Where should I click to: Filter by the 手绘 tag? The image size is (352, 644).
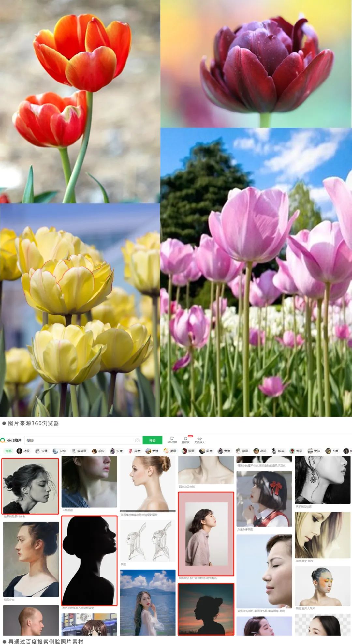click(98, 451)
